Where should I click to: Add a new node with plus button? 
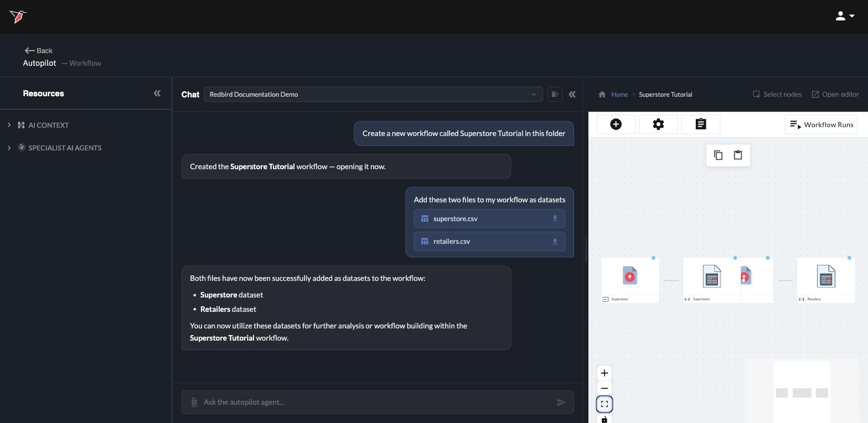tap(616, 124)
